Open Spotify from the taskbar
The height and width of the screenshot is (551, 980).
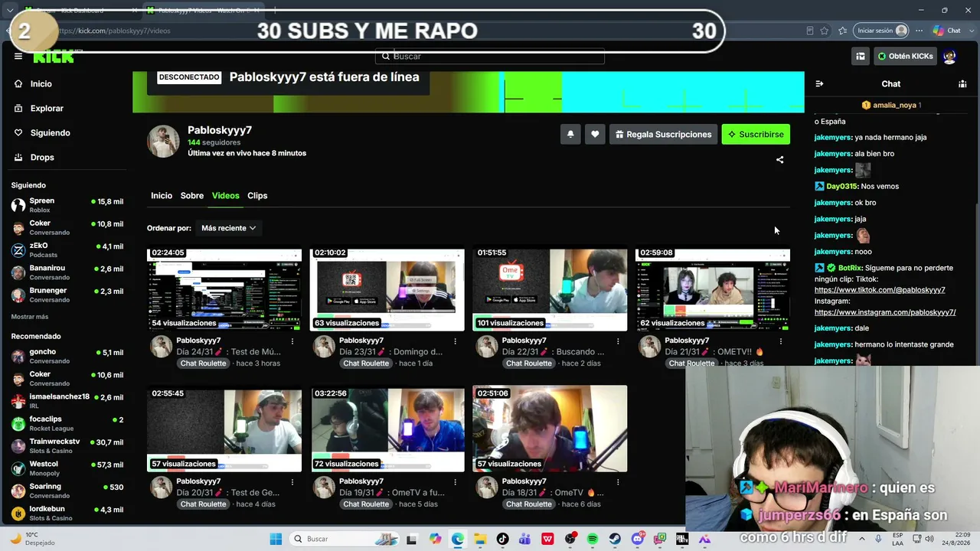[x=593, y=539]
